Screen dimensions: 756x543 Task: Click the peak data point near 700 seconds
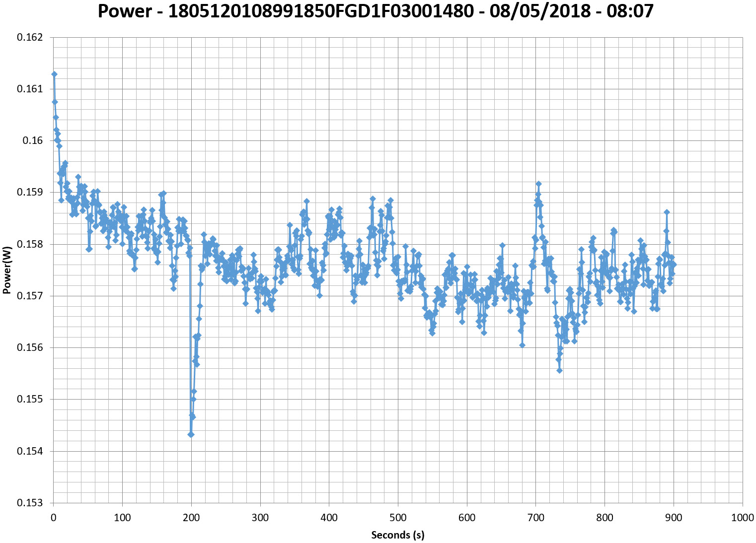[538, 184]
